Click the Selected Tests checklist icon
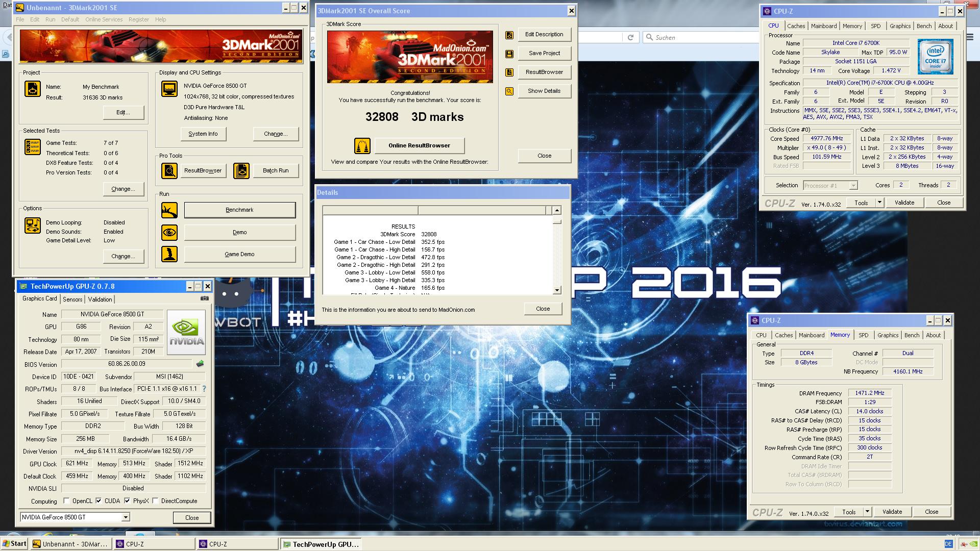 pos(33,147)
